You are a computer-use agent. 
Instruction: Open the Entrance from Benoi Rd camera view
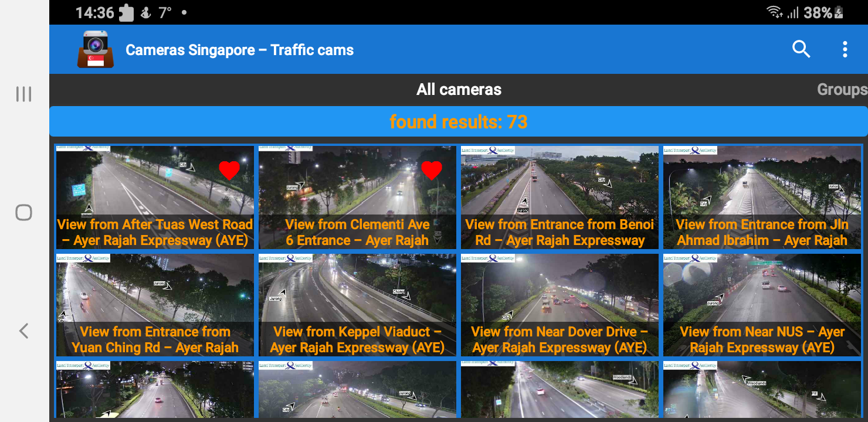point(560,198)
